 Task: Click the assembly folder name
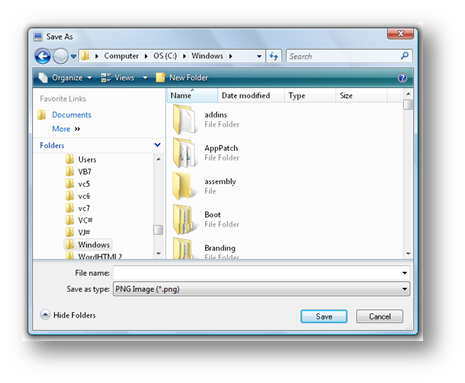(x=220, y=182)
